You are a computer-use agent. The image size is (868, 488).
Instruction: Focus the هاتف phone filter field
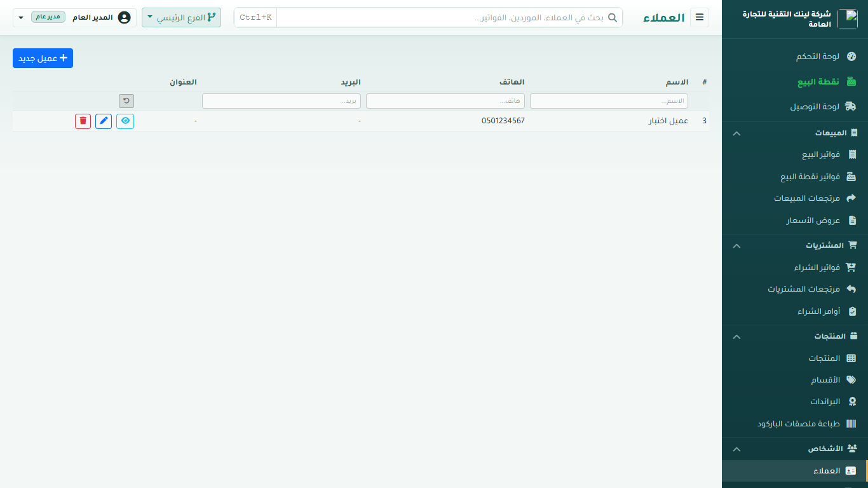click(445, 101)
